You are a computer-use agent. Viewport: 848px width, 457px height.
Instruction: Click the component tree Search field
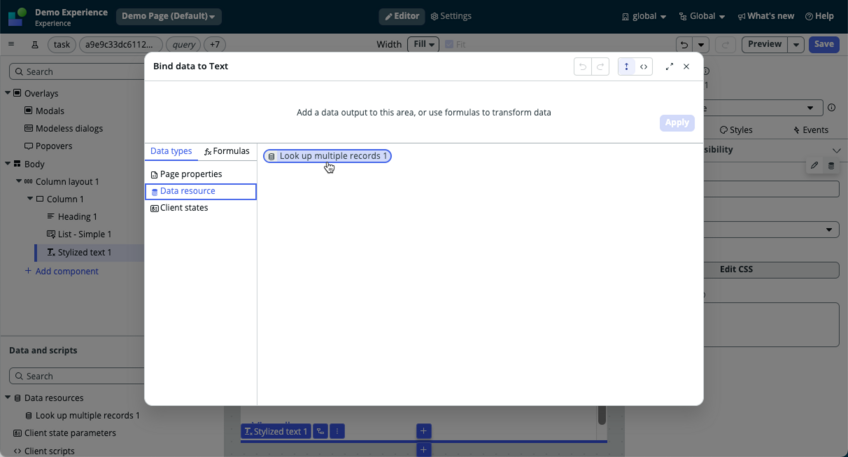coord(77,72)
